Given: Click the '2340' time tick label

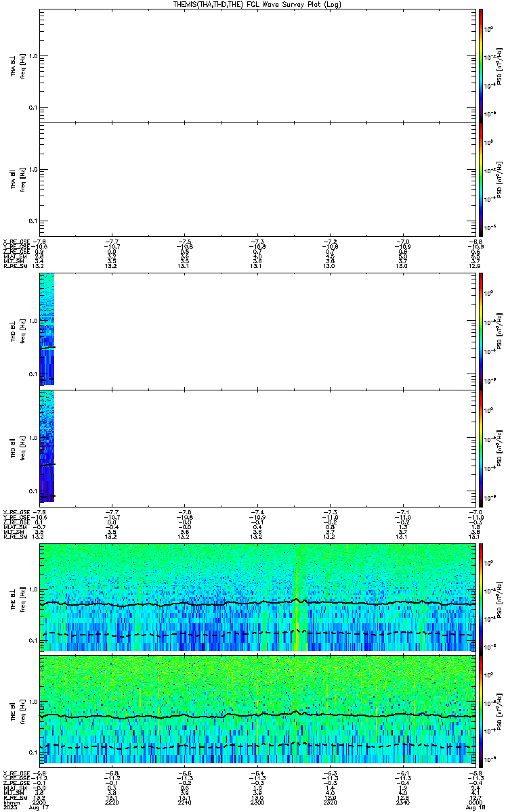Looking at the screenshot, I should 402,802.
